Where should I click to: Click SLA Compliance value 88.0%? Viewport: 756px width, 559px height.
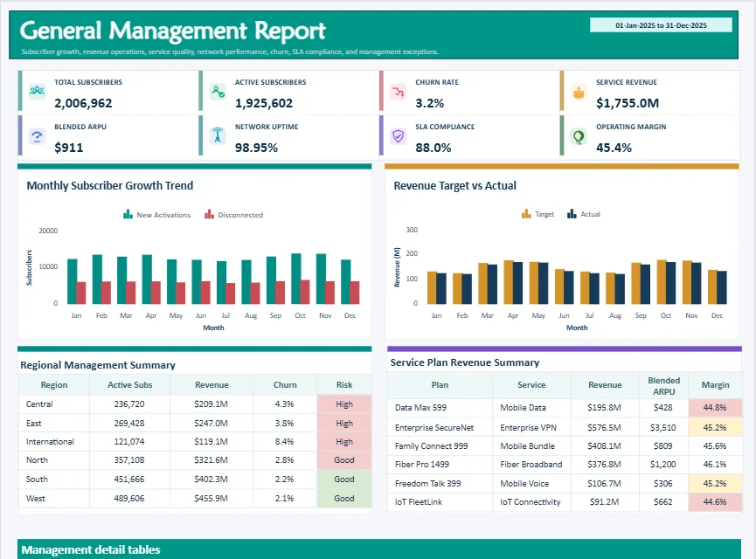coord(433,148)
